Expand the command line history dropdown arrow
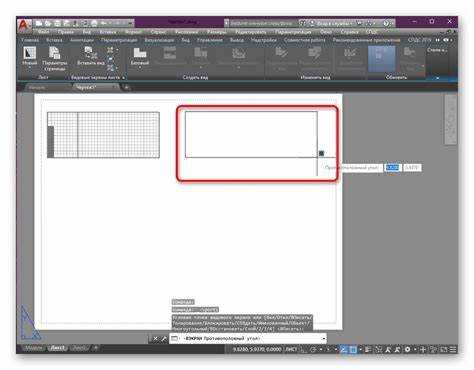The width and height of the screenshot is (474, 370). pos(323,339)
